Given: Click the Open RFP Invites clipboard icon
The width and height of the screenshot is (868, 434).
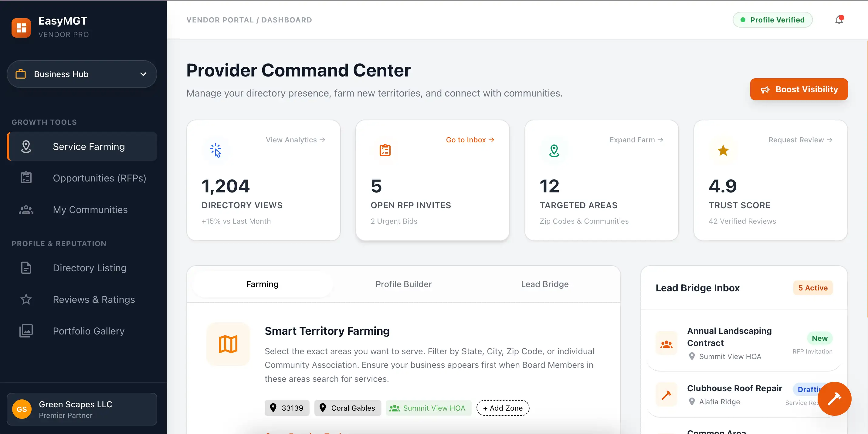Looking at the screenshot, I should click(x=385, y=150).
